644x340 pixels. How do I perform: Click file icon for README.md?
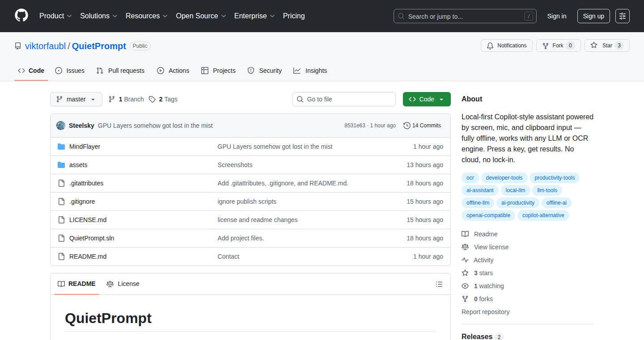(x=61, y=256)
